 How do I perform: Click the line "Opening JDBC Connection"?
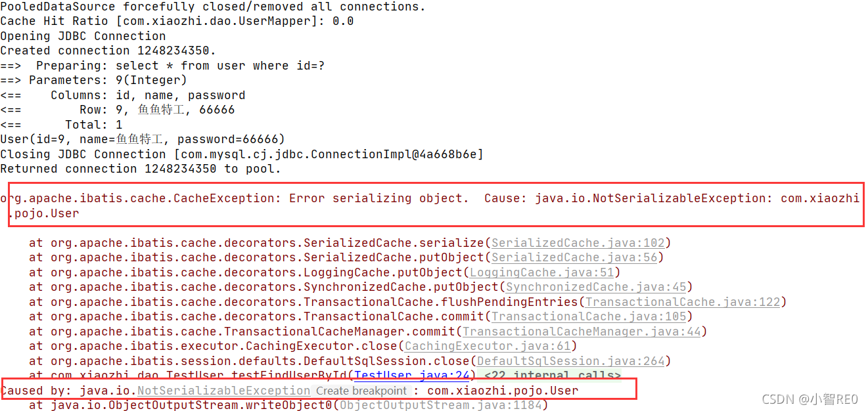pyautogui.click(x=83, y=36)
